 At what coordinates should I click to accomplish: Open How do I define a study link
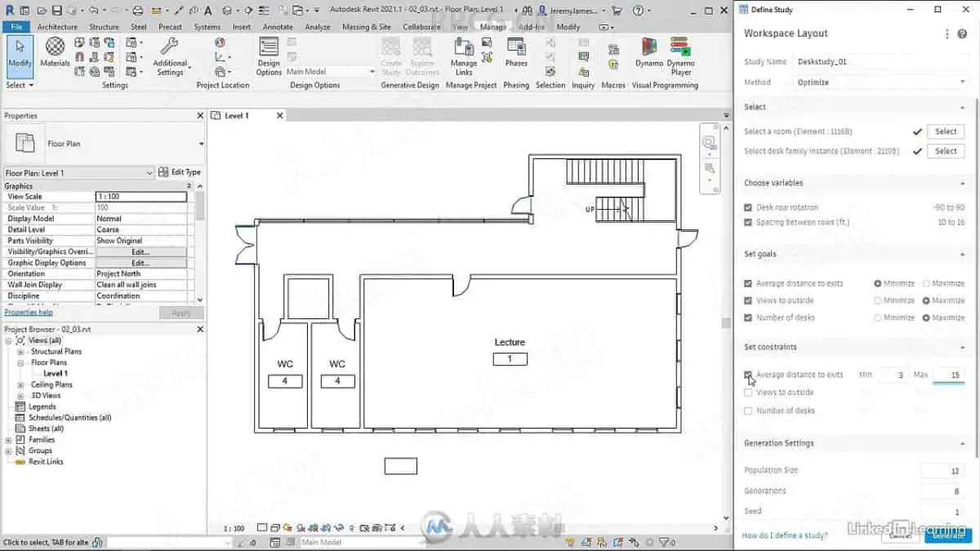pos(784,535)
